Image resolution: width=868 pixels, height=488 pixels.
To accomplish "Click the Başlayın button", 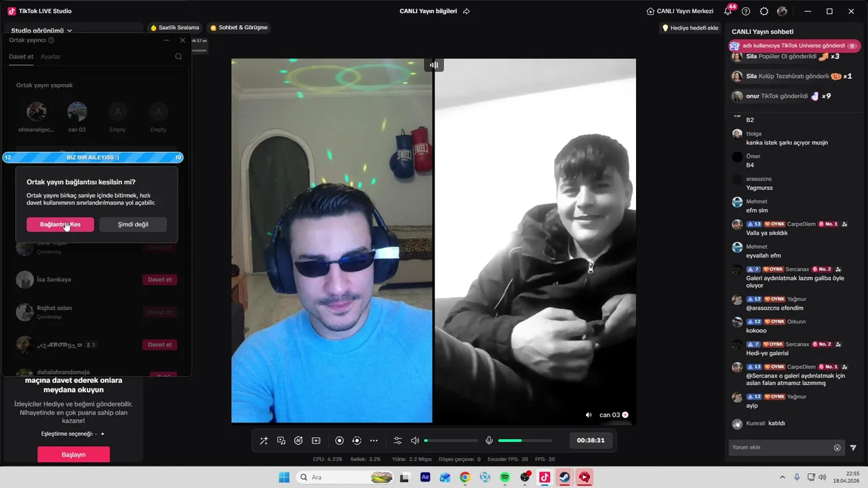I will [x=73, y=455].
